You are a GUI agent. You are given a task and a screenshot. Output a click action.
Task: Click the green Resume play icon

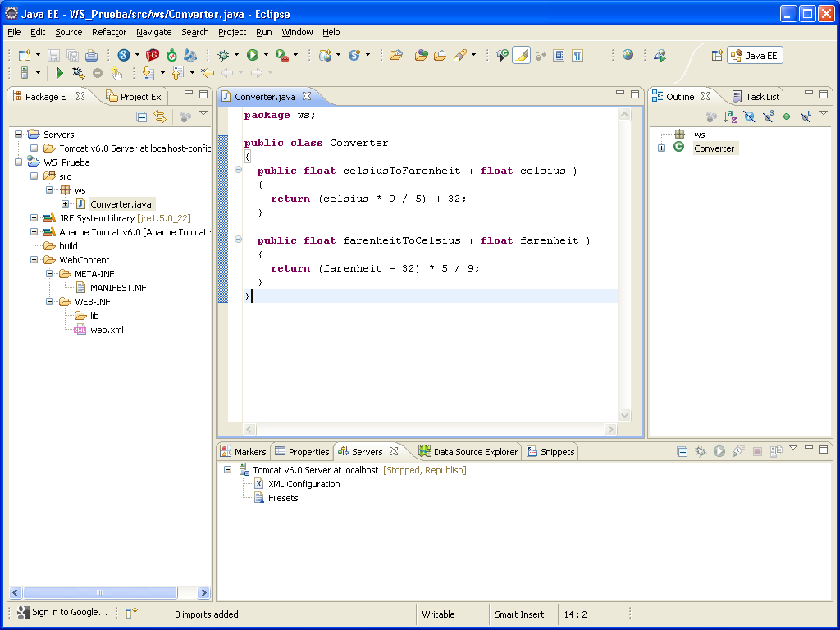tap(59, 72)
